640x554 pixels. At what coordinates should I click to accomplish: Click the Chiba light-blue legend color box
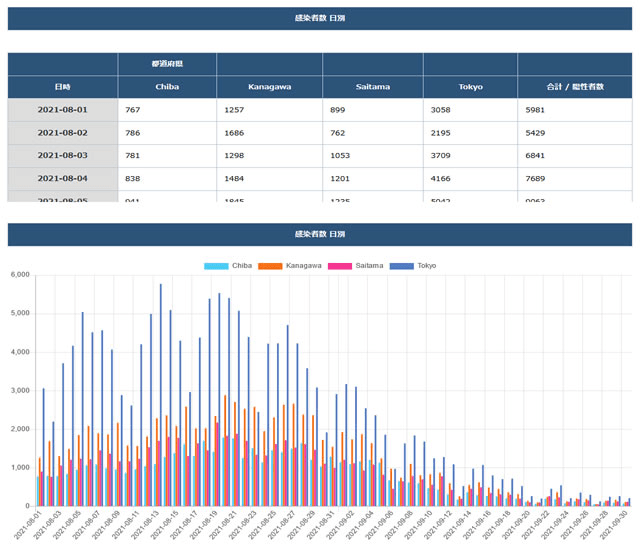pos(217,265)
